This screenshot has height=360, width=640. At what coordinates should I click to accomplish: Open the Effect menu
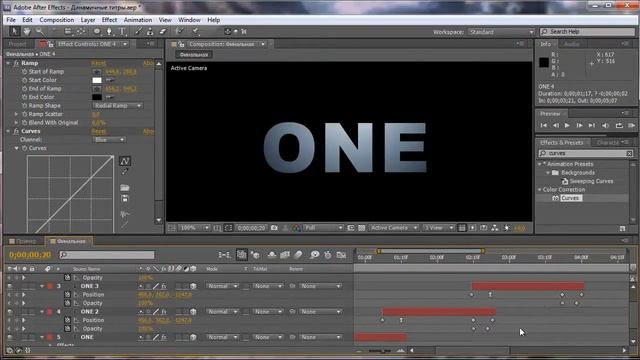(109, 20)
